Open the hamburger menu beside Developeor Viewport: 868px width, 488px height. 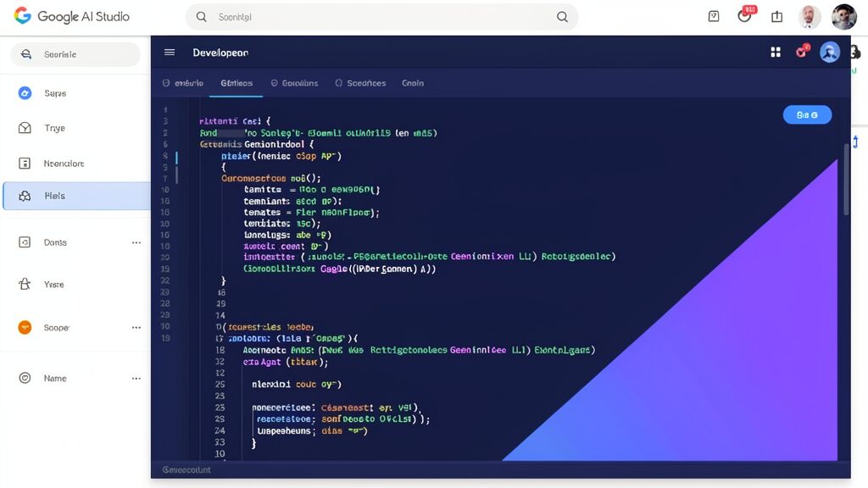pyautogui.click(x=170, y=52)
